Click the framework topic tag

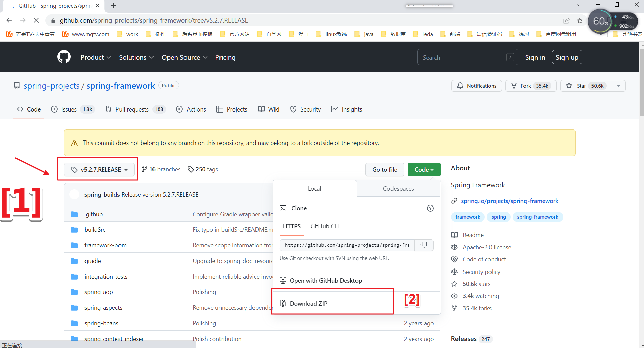click(x=468, y=217)
